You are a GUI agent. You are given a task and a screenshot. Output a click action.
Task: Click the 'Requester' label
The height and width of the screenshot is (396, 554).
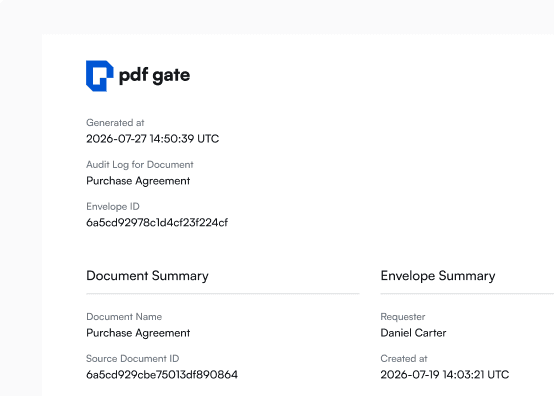point(403,317)
